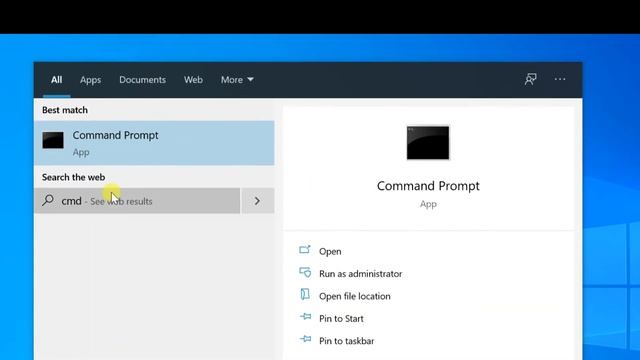Select Pin to Start
The height and width of the screenshot is (360, 640).
[341, 319]
